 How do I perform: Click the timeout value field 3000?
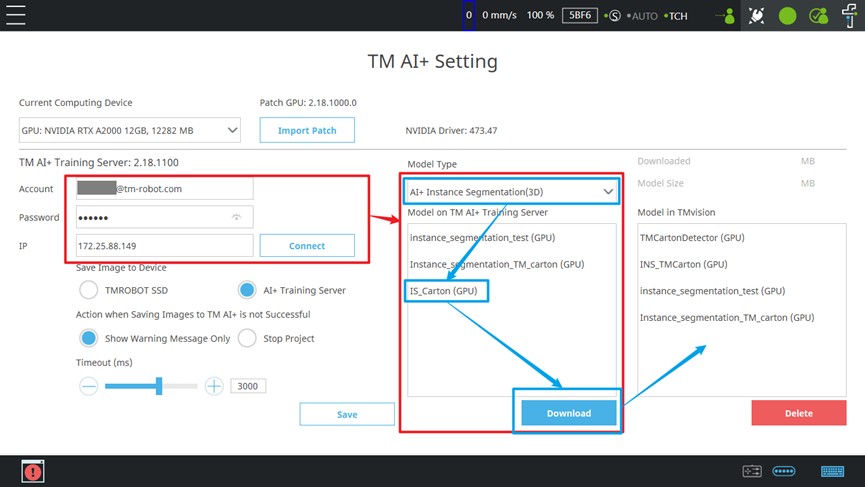point(248,386)
